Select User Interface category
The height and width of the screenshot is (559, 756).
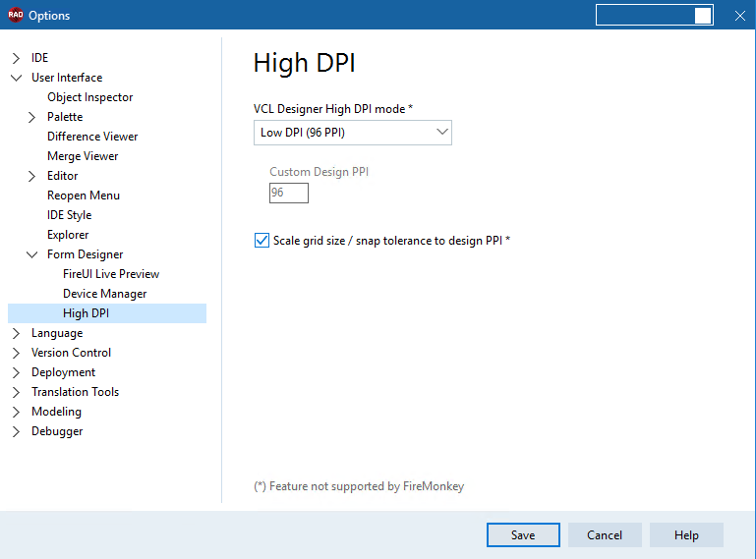click(x=67, y=78)
